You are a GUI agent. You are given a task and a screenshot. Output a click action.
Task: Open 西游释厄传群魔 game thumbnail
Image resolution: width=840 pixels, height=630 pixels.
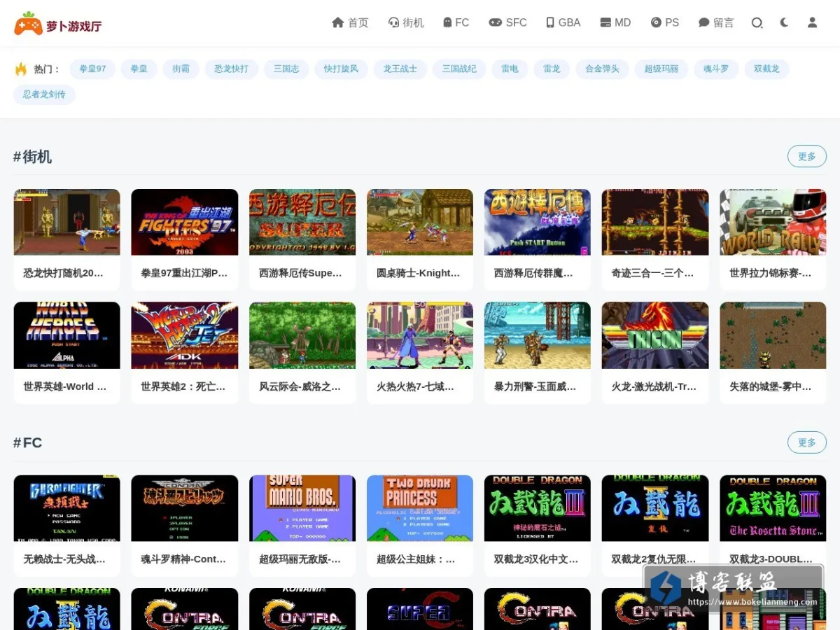(x=538, y=222)
